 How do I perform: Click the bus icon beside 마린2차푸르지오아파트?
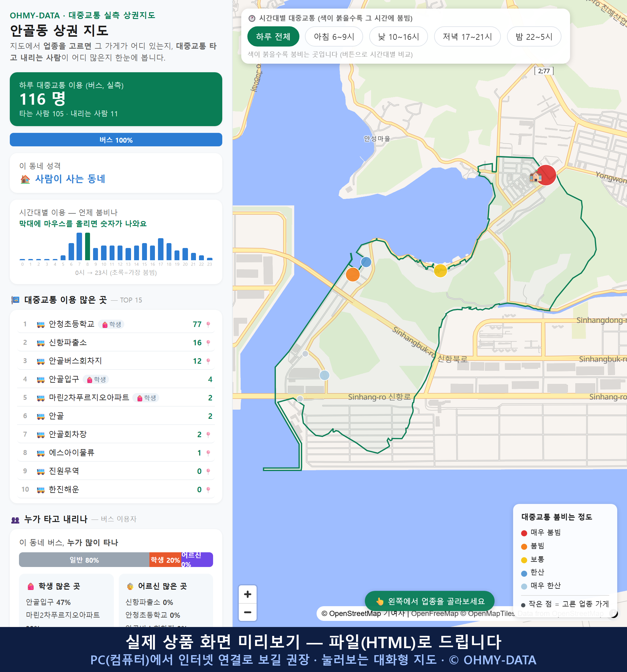[x=40, y=398]
